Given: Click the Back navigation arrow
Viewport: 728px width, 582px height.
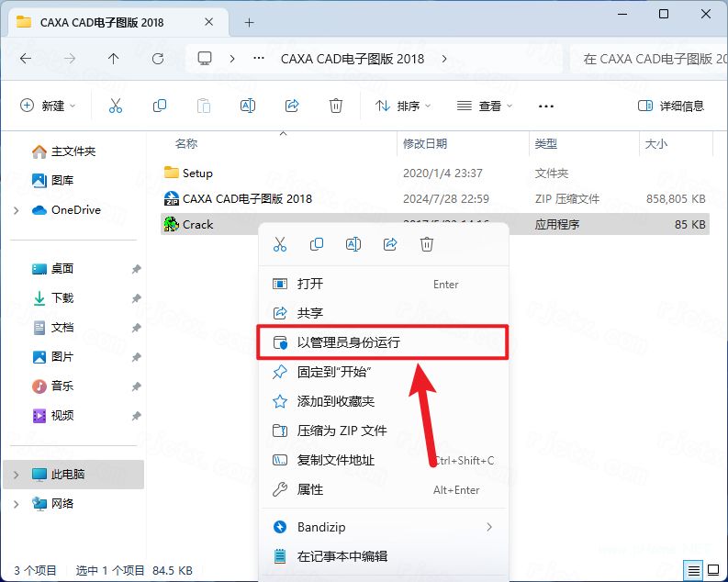Looking at the screenshot, I should 26,59.
